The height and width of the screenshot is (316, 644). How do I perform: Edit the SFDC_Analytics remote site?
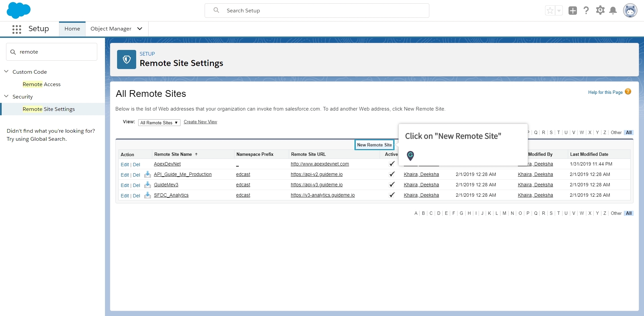coord(125,196)
